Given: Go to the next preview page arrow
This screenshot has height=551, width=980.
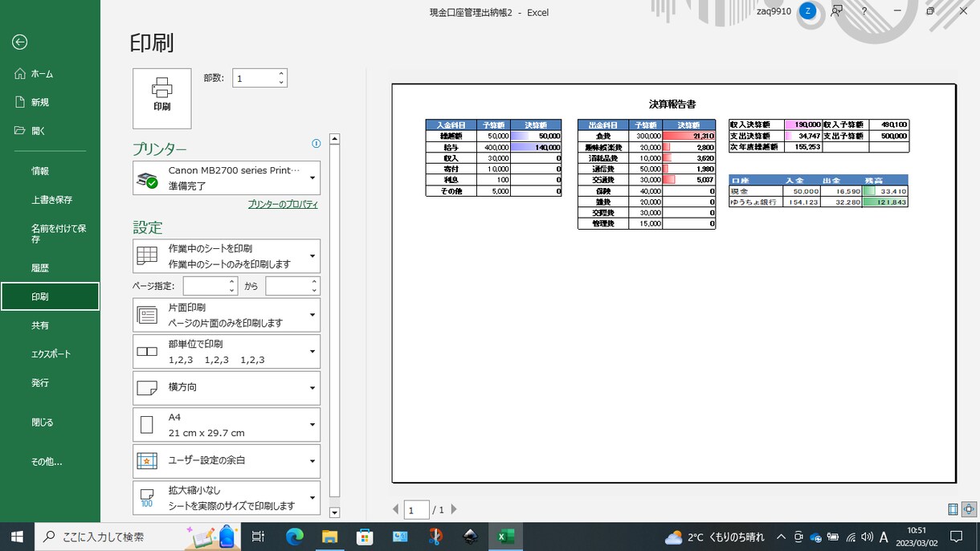Looking at the screenshot, I should pos(454,509).
